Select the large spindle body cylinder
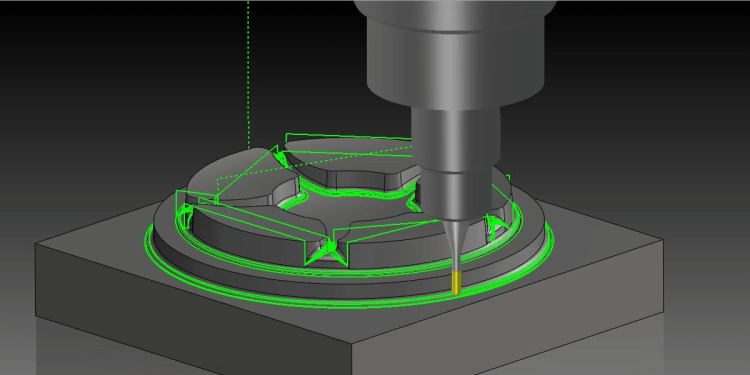Image resolution: width=750 pixels, height=375 pixels. tap(456, 62)
